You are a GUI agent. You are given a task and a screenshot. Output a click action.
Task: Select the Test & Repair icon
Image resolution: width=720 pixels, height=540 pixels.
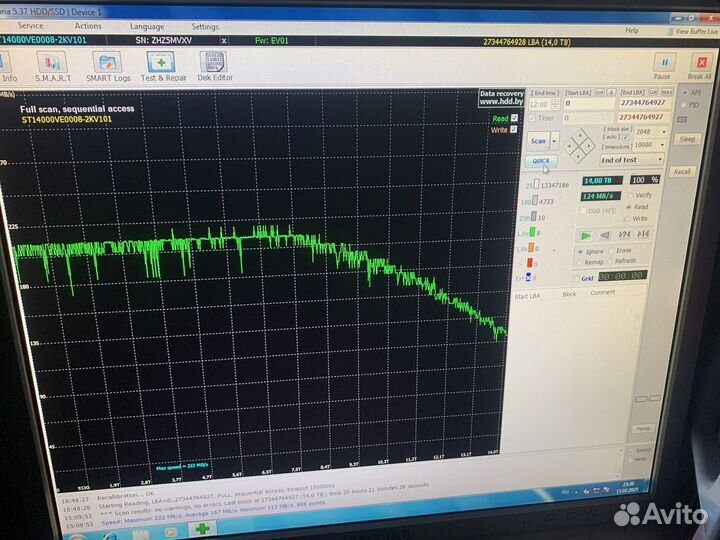coord(162,66)
